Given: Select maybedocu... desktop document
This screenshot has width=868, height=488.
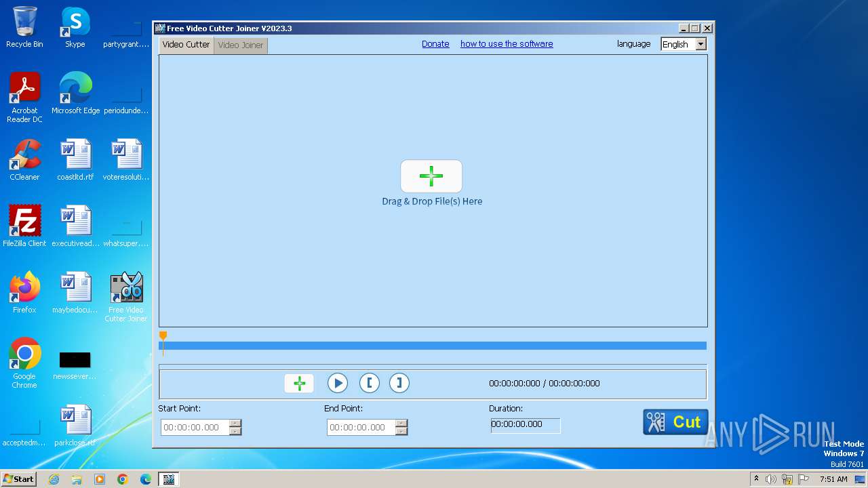Looking at the screenshot, I should (x=75, y=293).
